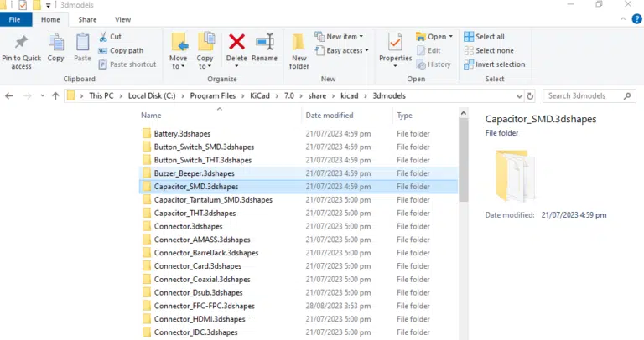The image size is (644, 340).
Task: Rename the selected folder
Action: (x=264, y=48)
